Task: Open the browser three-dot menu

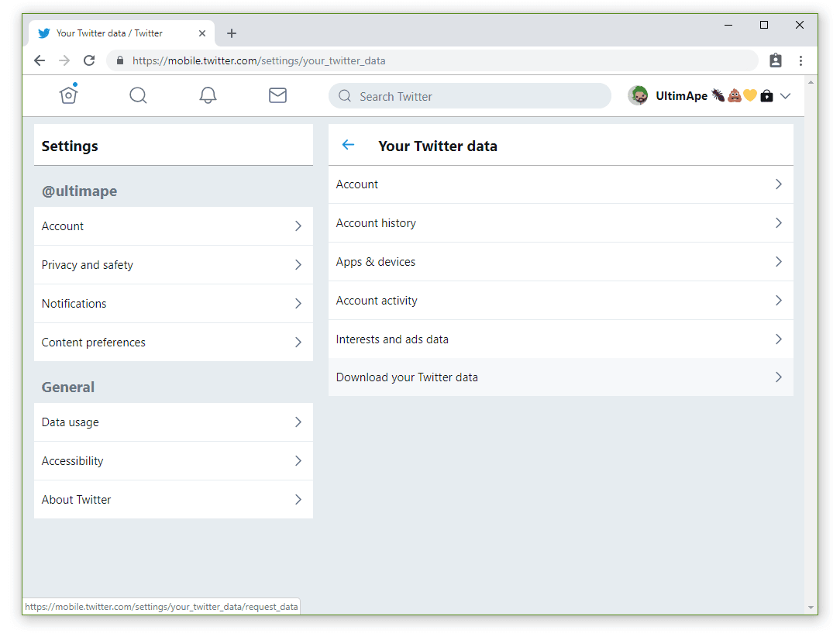Action: (800, 60)
